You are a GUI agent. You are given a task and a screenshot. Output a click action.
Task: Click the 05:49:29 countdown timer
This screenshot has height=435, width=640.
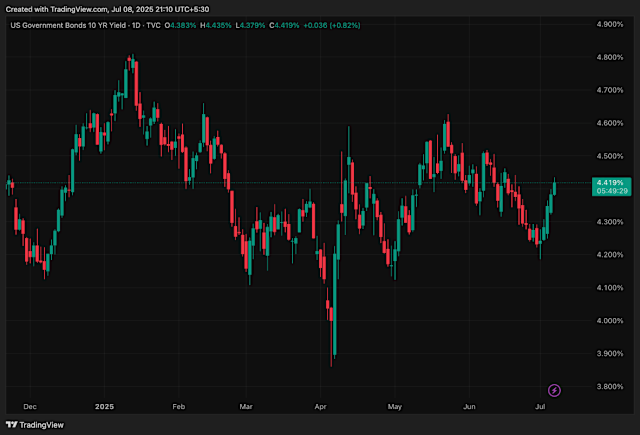(x=612, y=191)
